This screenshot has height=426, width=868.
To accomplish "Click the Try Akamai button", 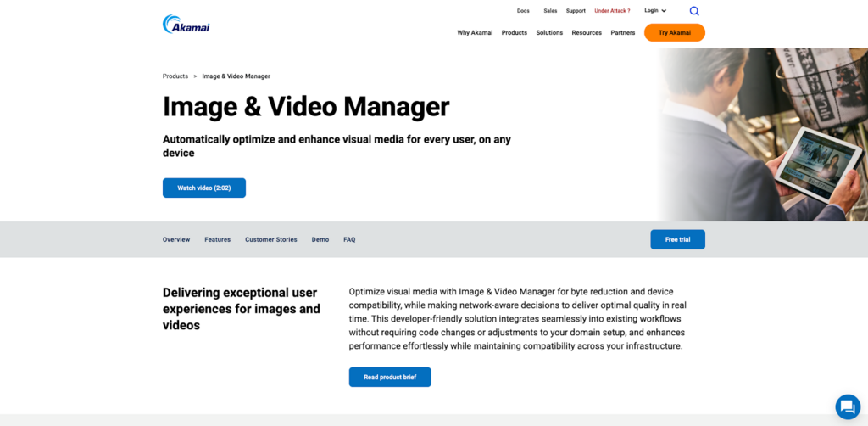I will pyautogui.click(x=674, y=33).
